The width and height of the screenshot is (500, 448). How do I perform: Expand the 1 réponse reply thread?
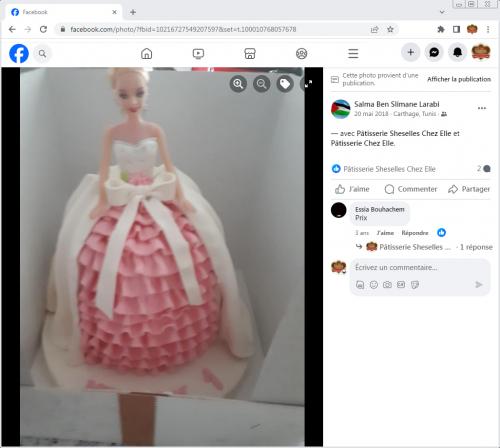(476, 247)
